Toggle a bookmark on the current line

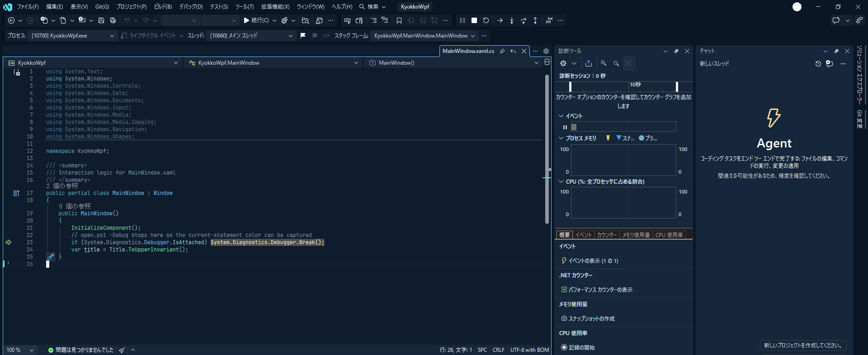[x=399, y=20]
